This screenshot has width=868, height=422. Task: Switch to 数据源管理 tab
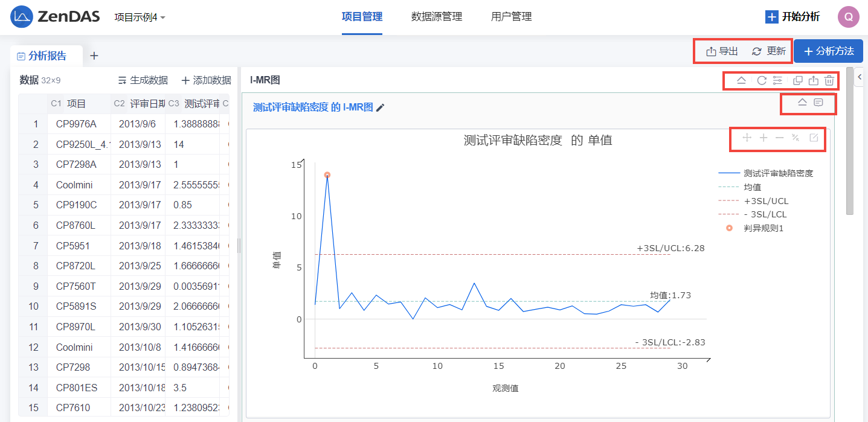pyautogui.click(x=436, y=17)
